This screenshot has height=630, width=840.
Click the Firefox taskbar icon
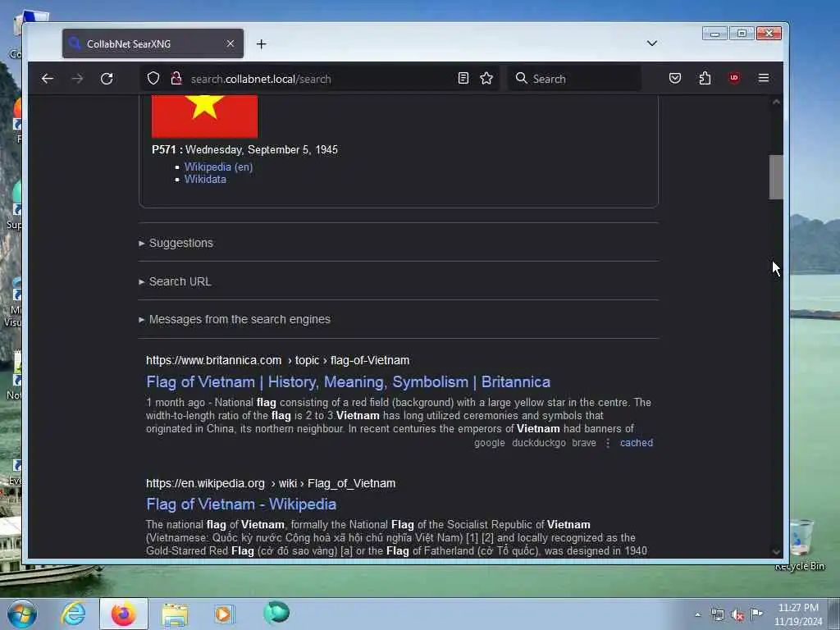pyautogui.click(x=123, y=614)
